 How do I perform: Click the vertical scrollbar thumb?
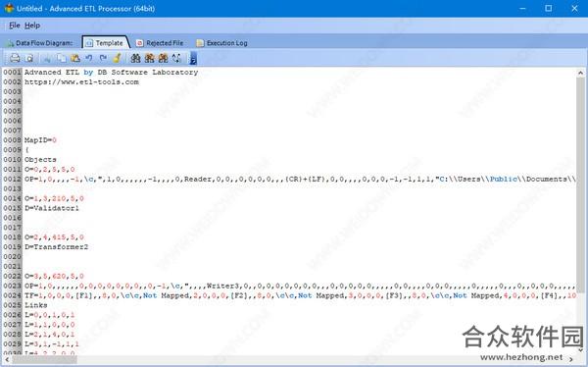580,185
